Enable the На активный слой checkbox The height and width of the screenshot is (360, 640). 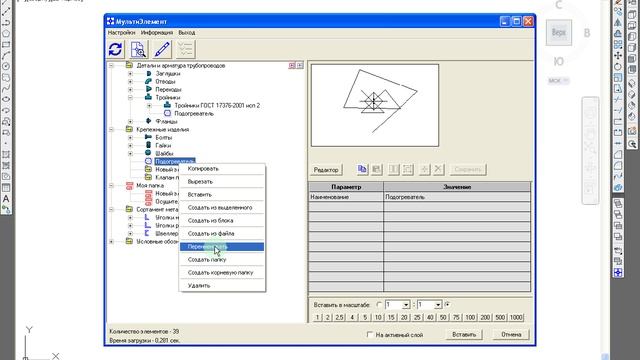370,335
